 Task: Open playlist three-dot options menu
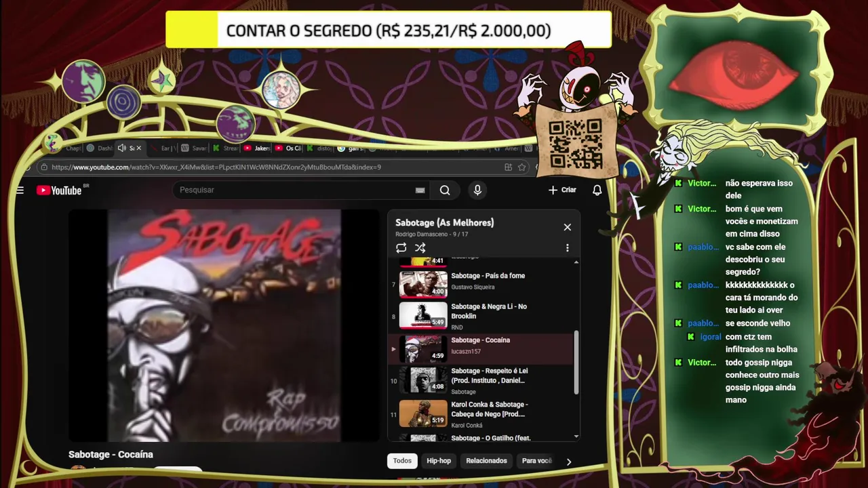pyautogui.click(x=568, y=248)
